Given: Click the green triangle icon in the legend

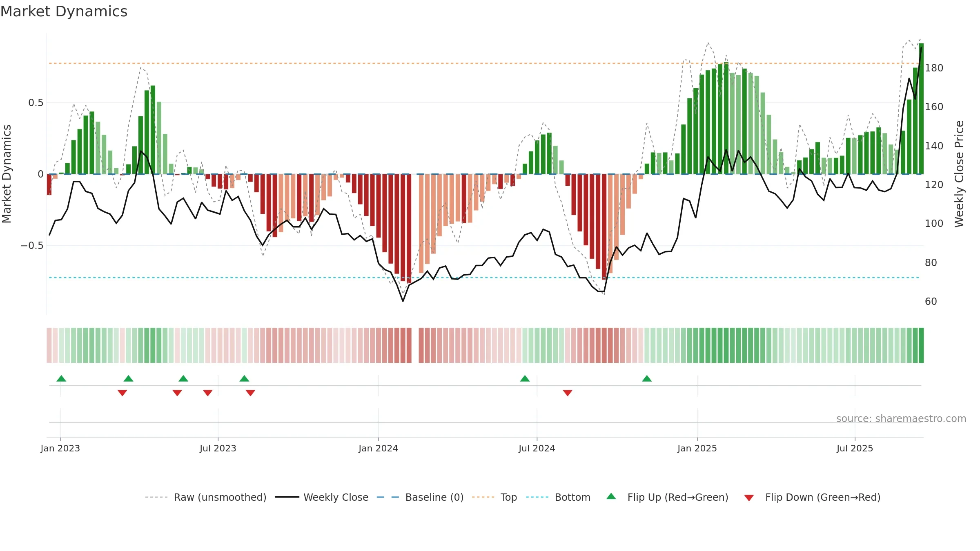Looking at the screenshot, I should (x=611, y=496).
